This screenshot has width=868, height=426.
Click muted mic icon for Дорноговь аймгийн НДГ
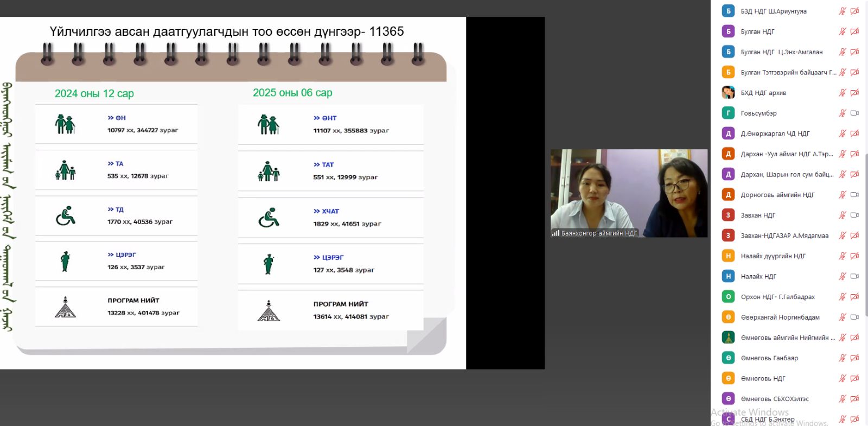(842, 195)
